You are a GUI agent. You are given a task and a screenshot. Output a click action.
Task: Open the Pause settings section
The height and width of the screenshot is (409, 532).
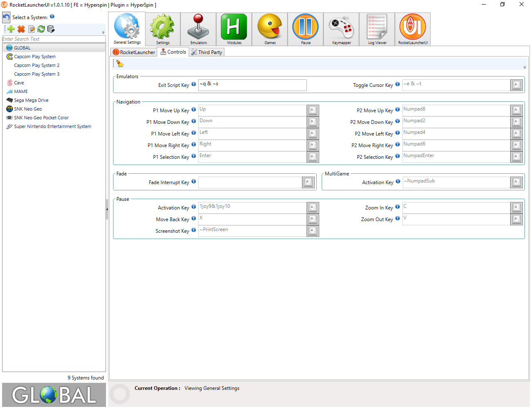305,29
